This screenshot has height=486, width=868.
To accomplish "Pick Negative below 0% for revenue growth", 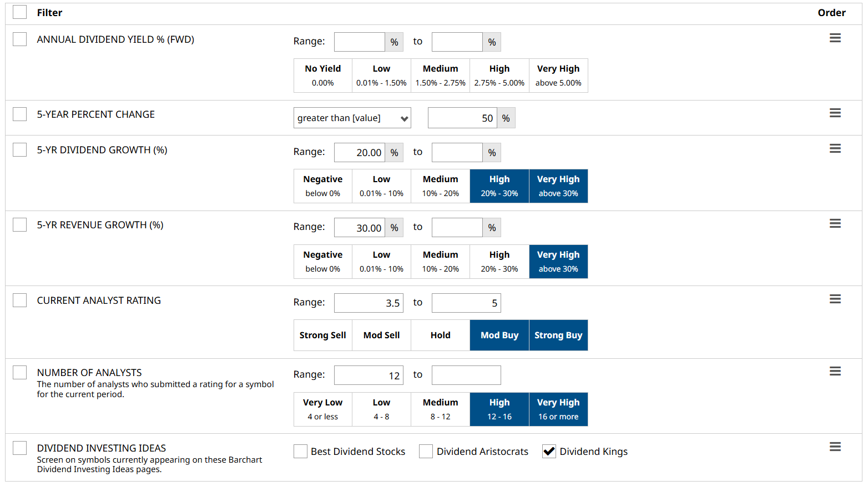I will (x=322, y=262).
